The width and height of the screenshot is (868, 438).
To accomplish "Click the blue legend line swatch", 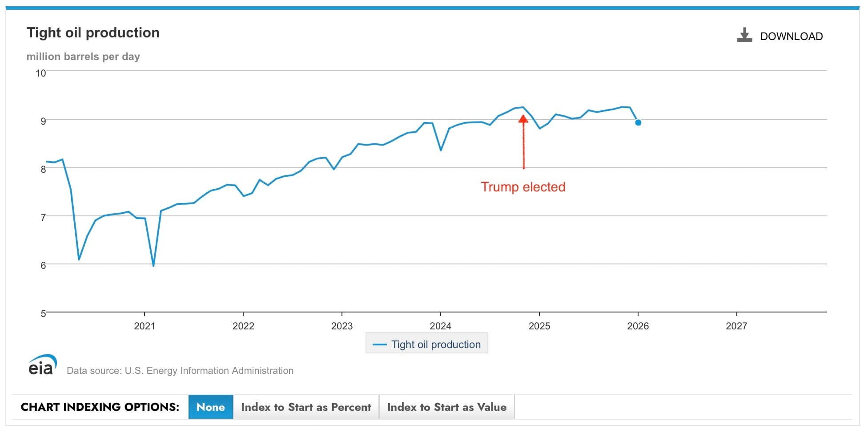I will [379, 345].
